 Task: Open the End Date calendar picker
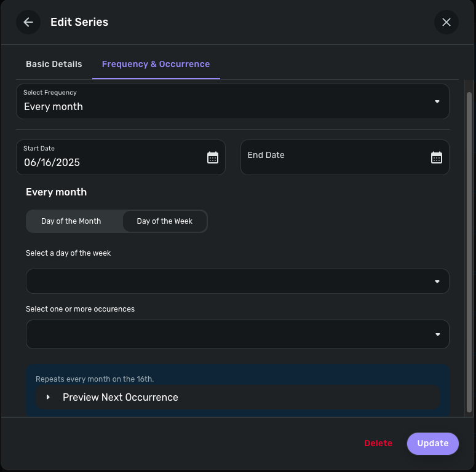coord(437,158)
